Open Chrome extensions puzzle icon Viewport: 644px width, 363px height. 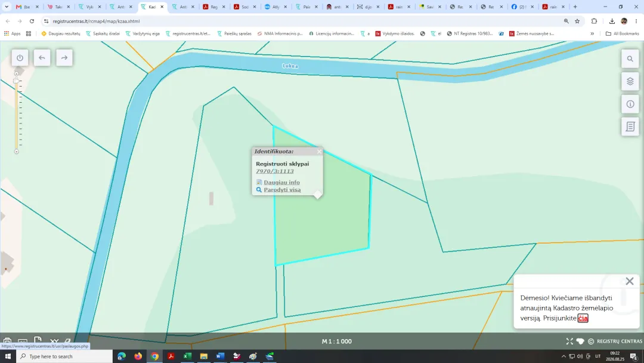[594, 21]
